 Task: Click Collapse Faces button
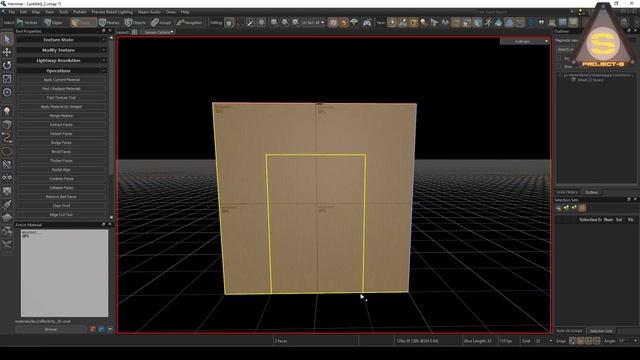click(62, 187)
